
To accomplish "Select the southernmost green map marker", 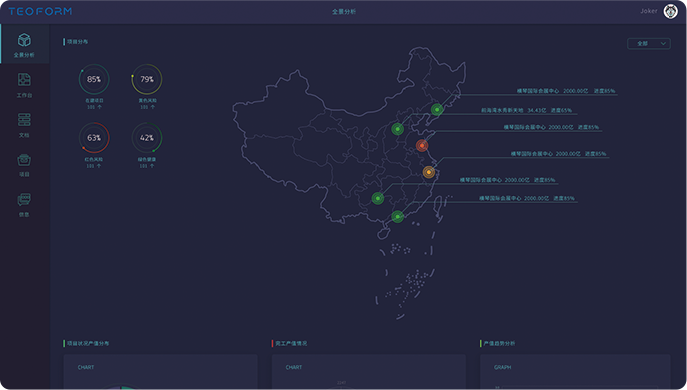I will tap(397, 216).
